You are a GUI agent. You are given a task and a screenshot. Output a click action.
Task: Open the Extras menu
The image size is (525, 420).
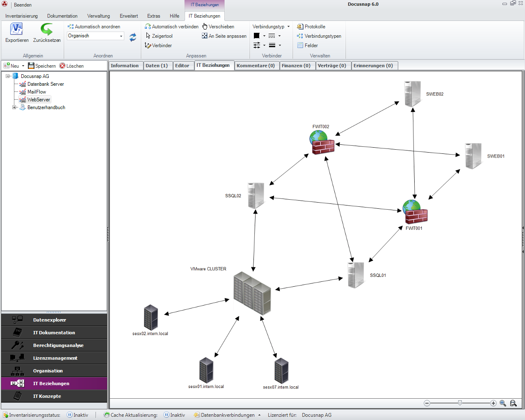tap(154, 16)
